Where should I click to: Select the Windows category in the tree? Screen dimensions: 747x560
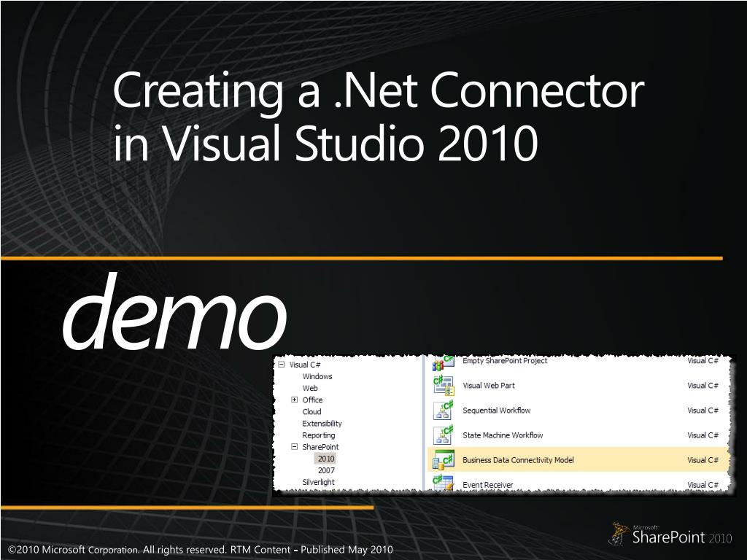tap(317, 376)
